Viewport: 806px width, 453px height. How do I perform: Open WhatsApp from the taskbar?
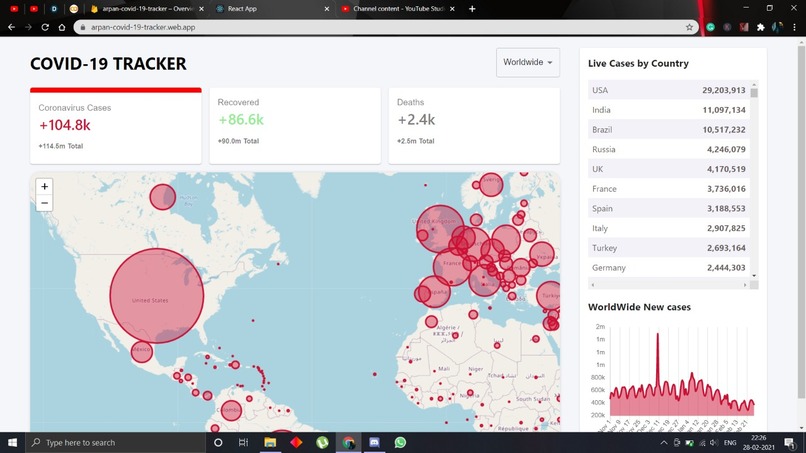tap(400, 442)
